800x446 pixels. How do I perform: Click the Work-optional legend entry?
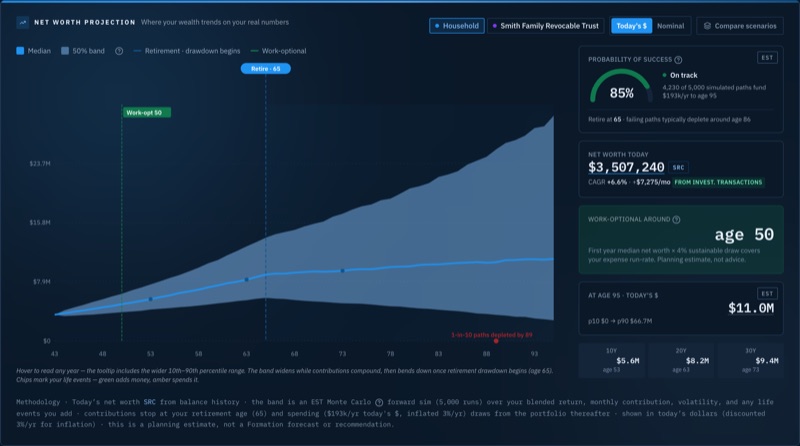279,51
